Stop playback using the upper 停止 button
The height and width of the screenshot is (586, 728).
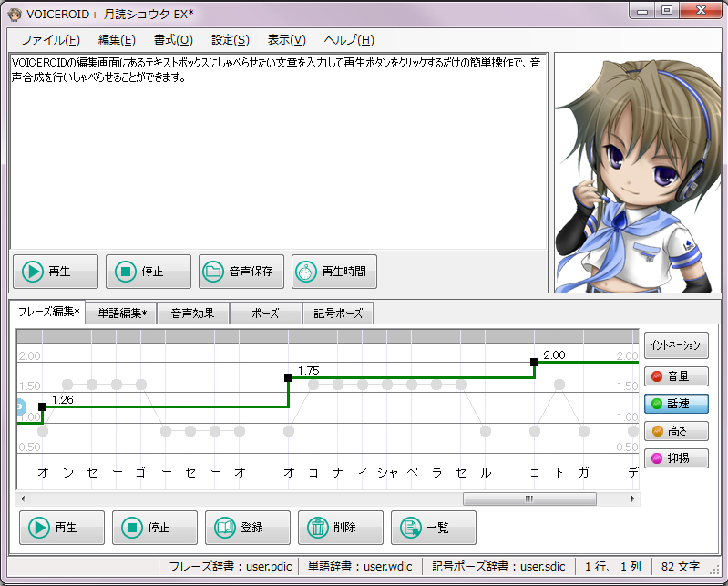[x=149, y=272]
